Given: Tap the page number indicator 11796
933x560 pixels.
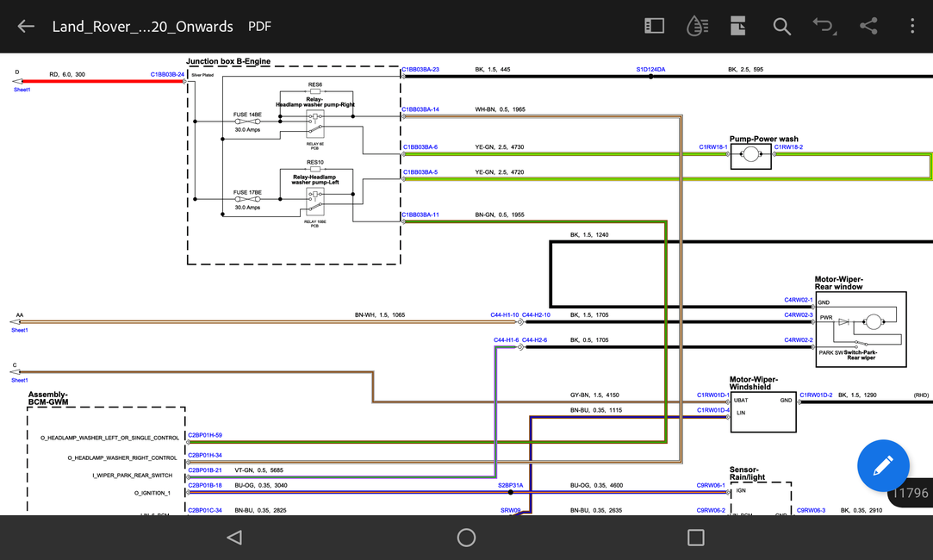Looking at the screenshot, I should 911,493.
